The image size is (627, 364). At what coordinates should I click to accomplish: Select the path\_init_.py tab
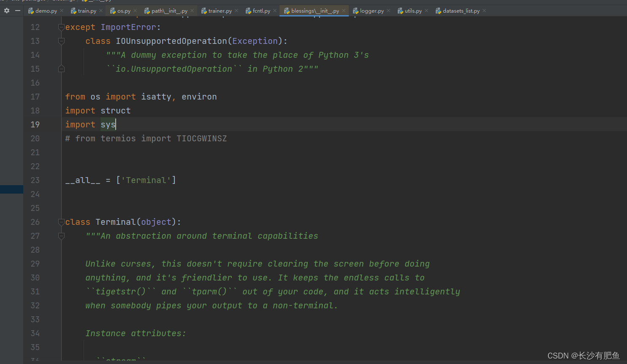coord(169,11)
